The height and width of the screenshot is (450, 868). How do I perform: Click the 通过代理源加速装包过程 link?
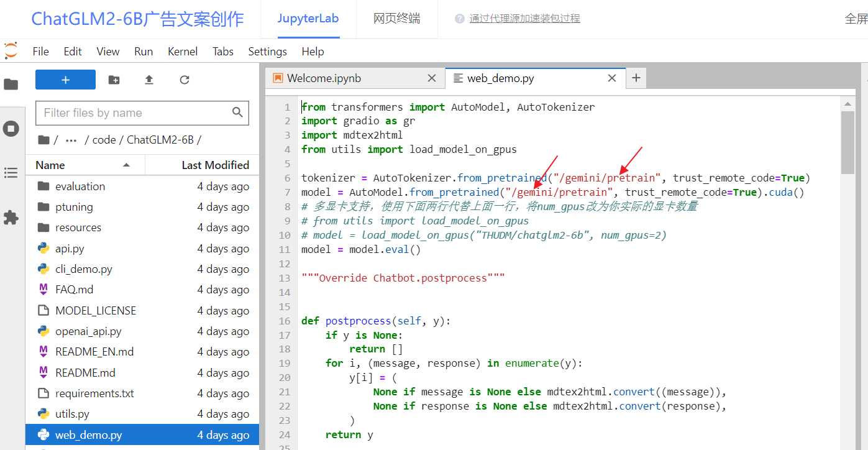(524, 19)
